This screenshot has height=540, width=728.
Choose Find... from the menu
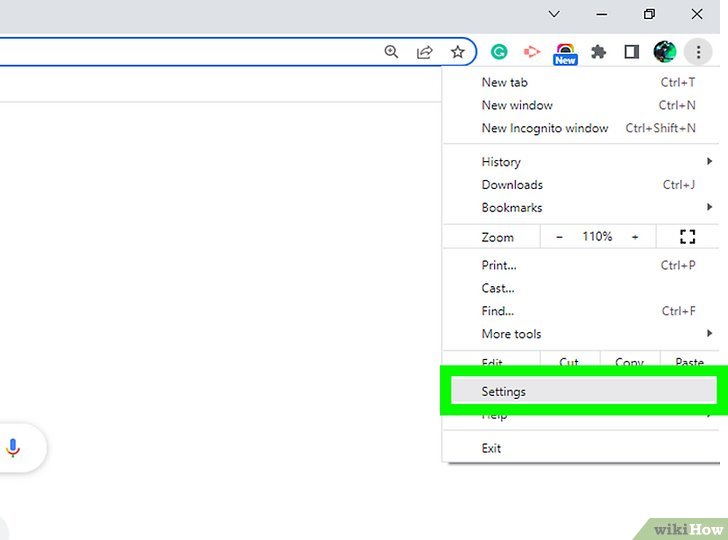(581, 311)
